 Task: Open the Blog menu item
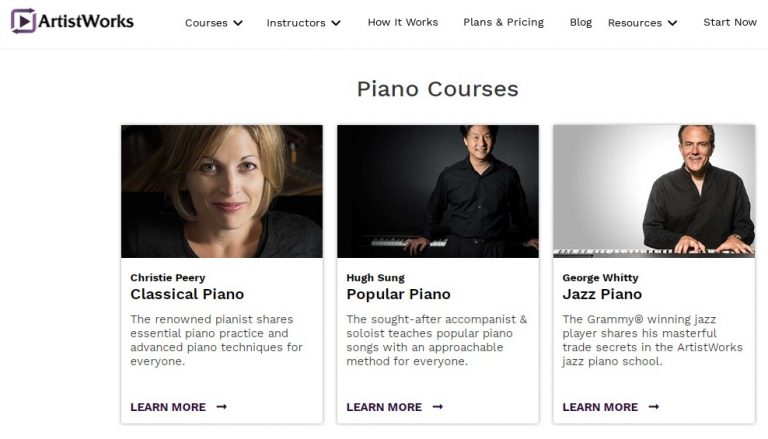[x=581, y=22]
